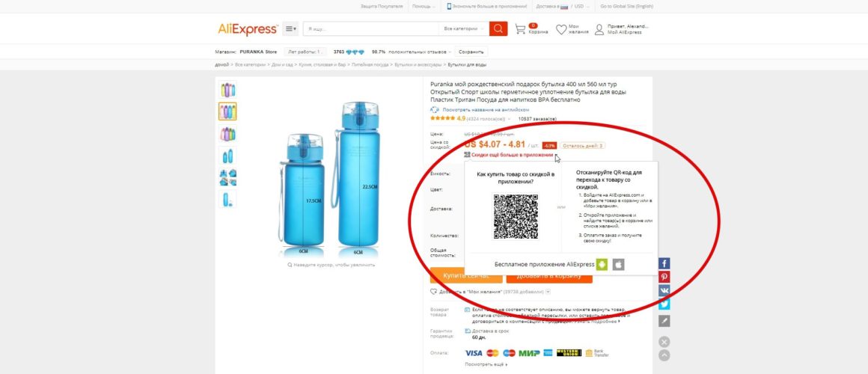This screenshot has height=374, width=868.
Task: Expand the Помощь dropdown in top bar
Action: click(x=424, y=7)
